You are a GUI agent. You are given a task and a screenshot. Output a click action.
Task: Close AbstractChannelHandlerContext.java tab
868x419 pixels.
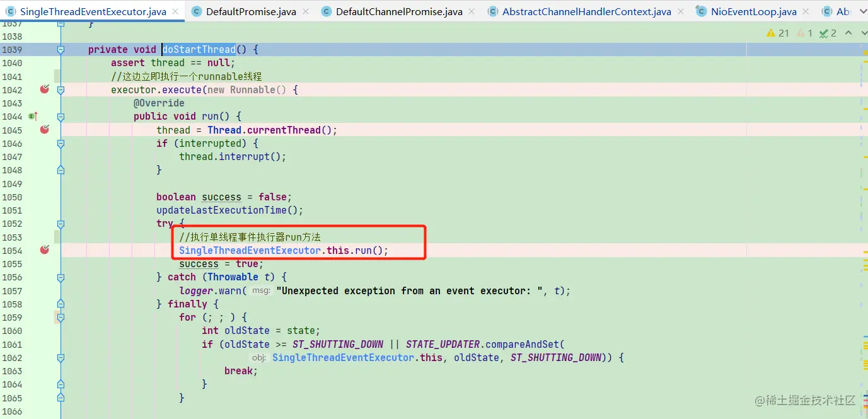(680, 12)
